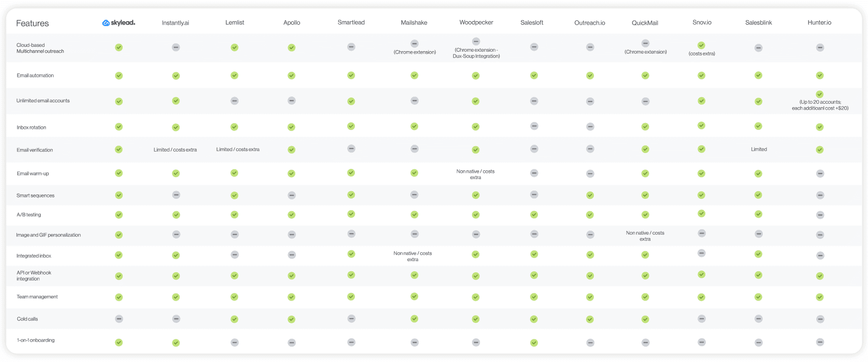
Task: Click Apollo's gray dash for Smart sequences
Action: 292,195
